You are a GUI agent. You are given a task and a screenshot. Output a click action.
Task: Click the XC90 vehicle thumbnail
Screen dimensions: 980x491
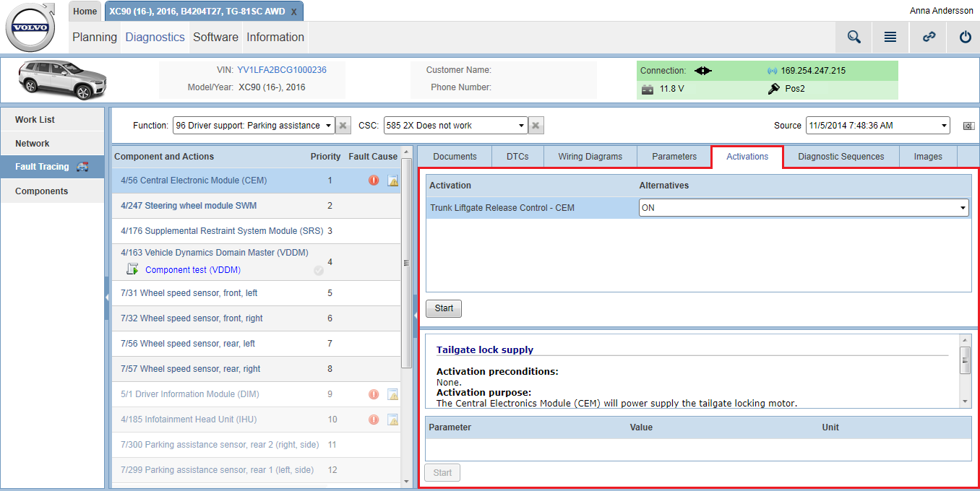click(62, 79)
